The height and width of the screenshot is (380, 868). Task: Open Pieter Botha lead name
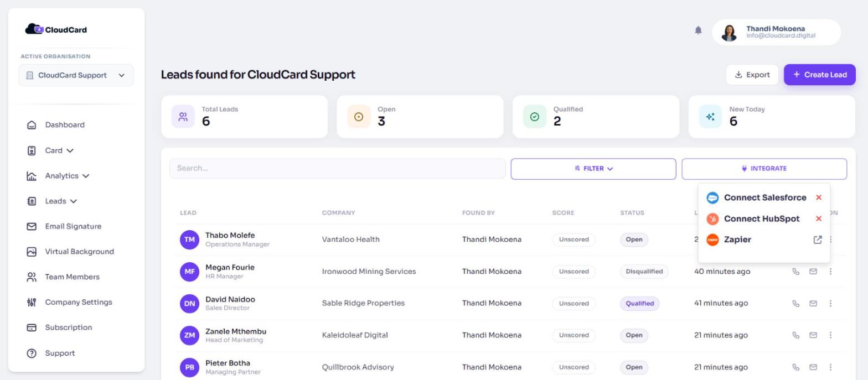point(228,363)
